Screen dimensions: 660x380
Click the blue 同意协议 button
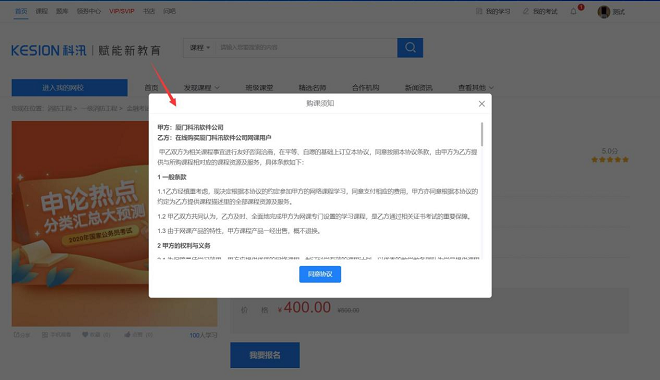click(320, 274)
